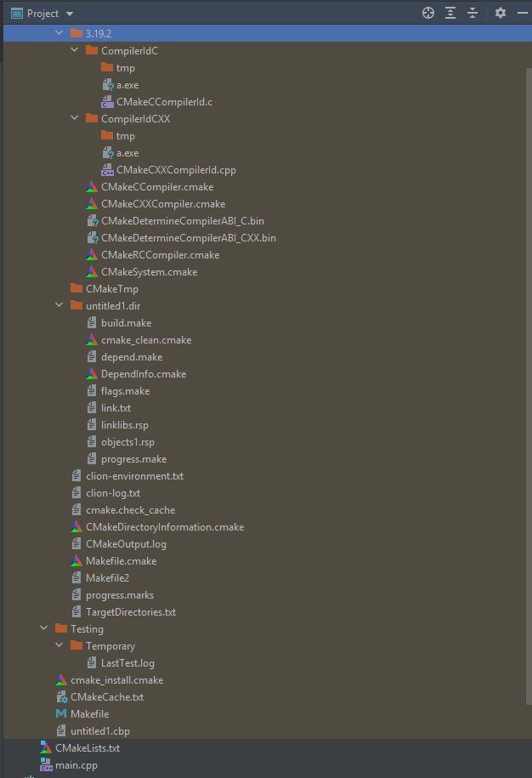This screenshot has width=532, height=778.
Task: Click CMakeDirectoryInformation.cmake file icon
Action: [76, 526]
